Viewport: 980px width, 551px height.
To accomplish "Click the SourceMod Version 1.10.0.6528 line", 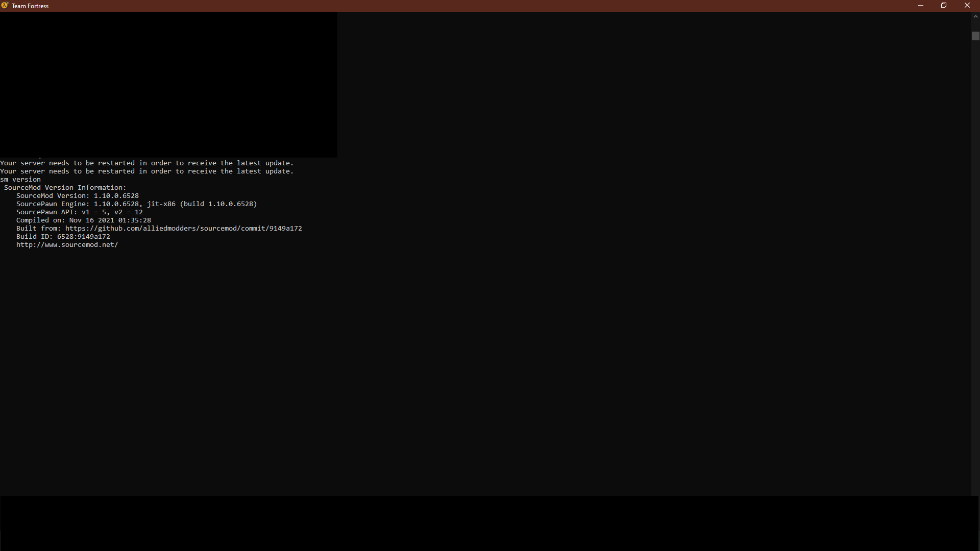I will pyautogui.click(x=77, y=196).
